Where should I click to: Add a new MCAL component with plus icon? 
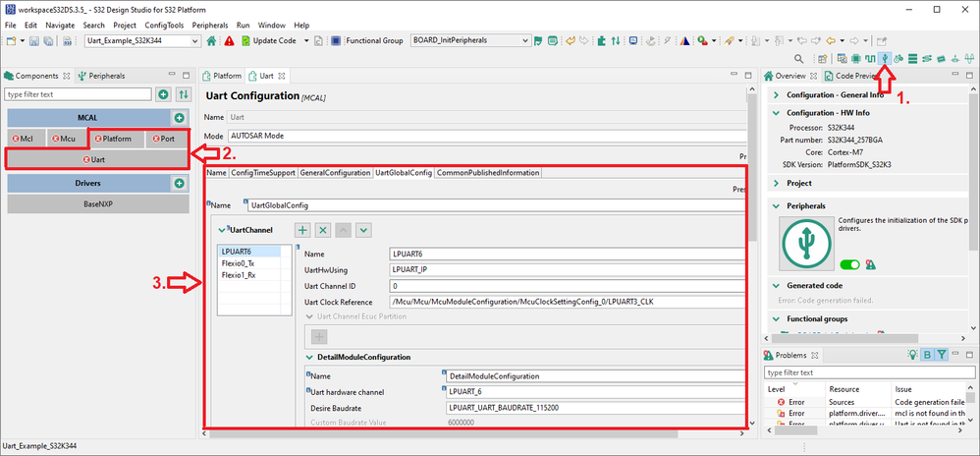click(179, 118)
